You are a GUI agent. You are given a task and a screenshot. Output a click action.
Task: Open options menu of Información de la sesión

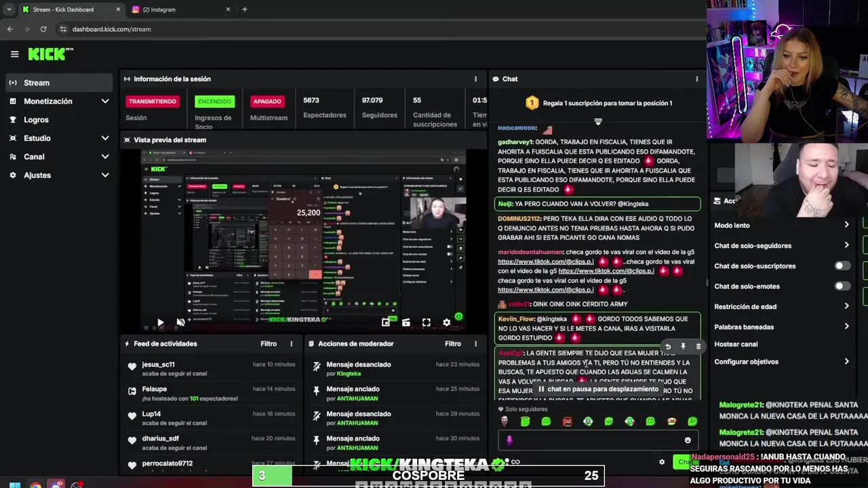(x=475, y=79)
